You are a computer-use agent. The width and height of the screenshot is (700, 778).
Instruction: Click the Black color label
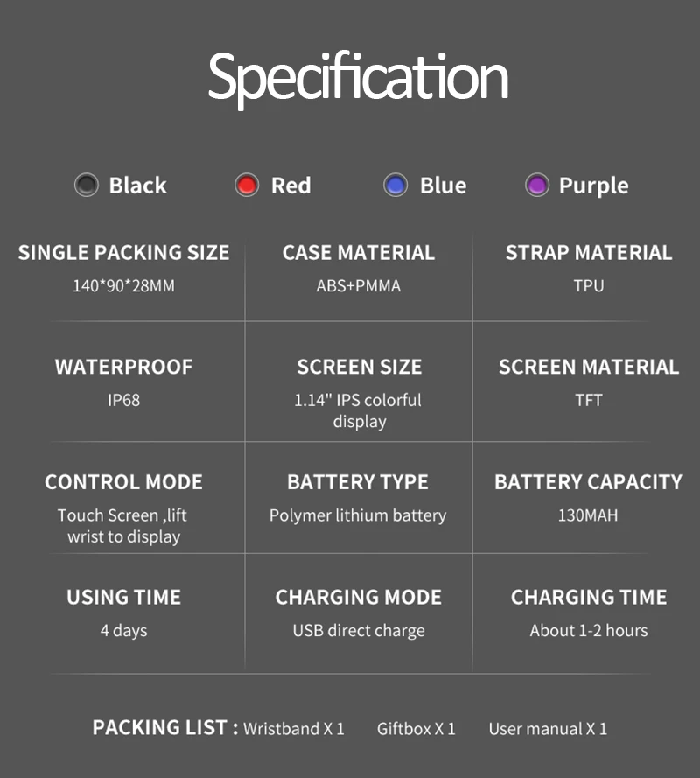138,186
